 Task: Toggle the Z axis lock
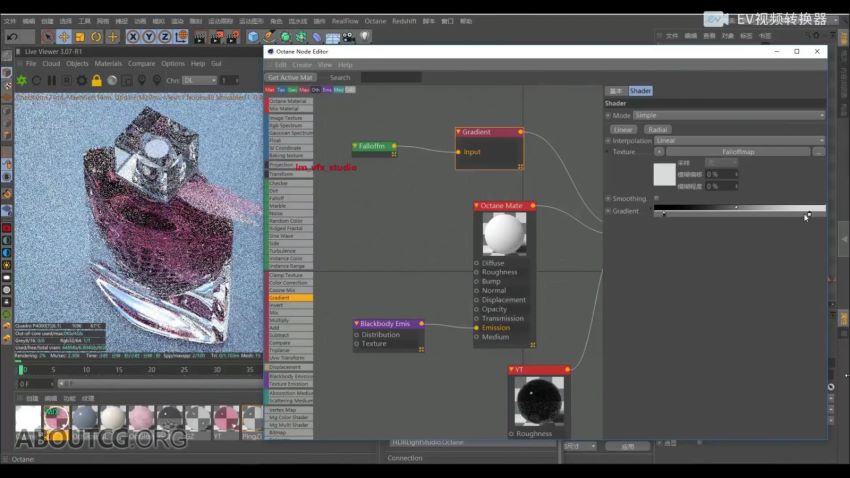[x=165, y=37]
